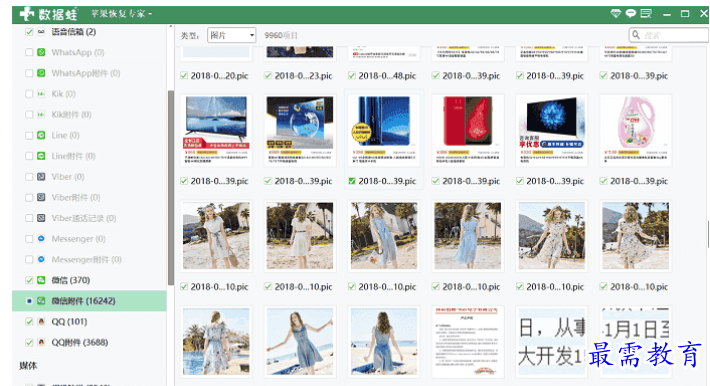Click the magnifier icon in search box

click(x=636, y=35)
